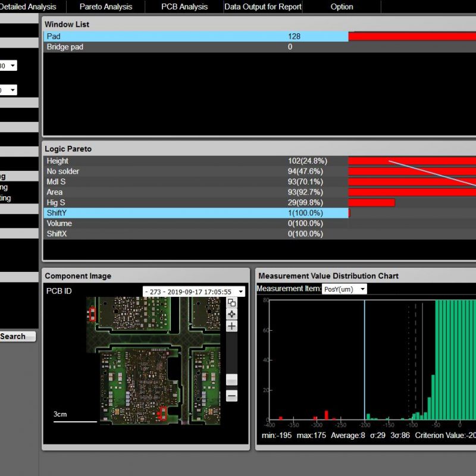476x476 pixels.
Task: Expand the lower dropdown in left sidebar
Action: click(x=12, y=90)
